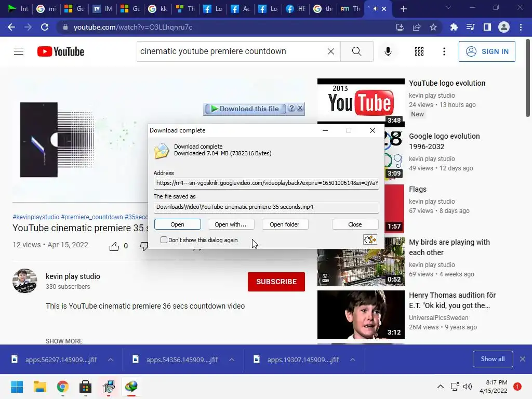Viewport: 532px width, 399px height.
Task: Click the #kevinplaystudio hashtag link
Action: tap(36, 217)
